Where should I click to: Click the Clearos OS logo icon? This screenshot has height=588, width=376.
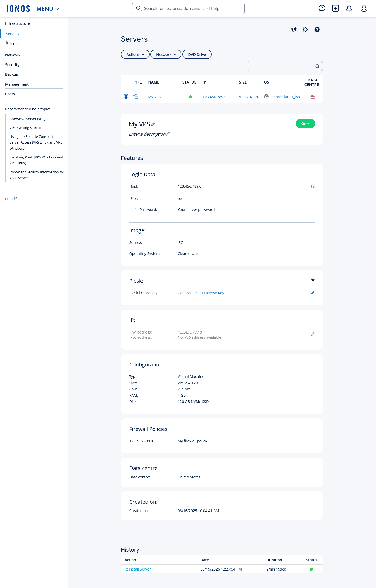pos(266,97)
